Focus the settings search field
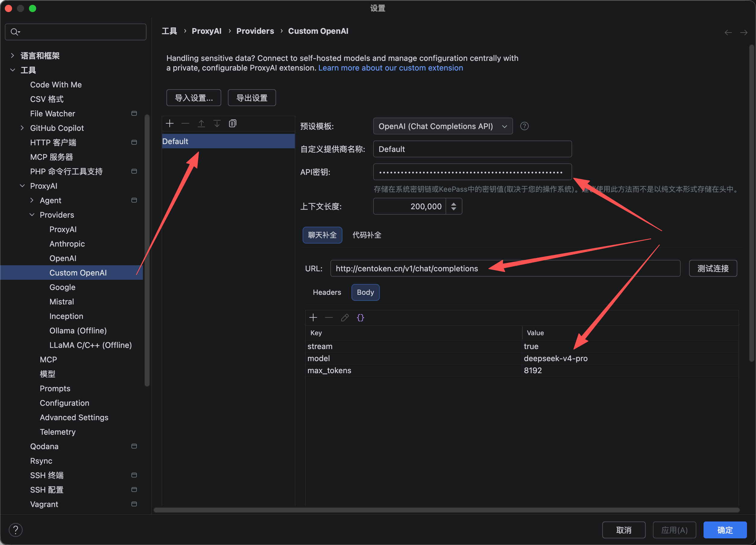The image size is (756, 545). point(76,32)
